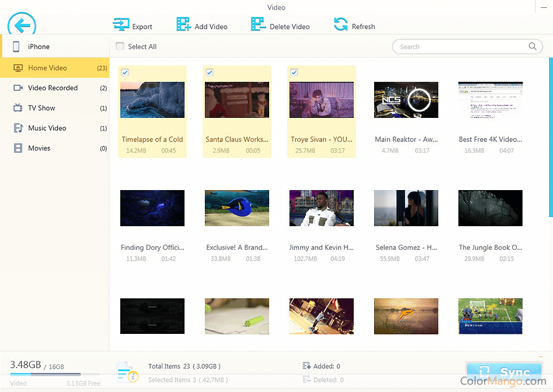Screen dimensions: 553x392
Task: Uncheck the Timelapse of a Cold video
Action: pos(125,72)
